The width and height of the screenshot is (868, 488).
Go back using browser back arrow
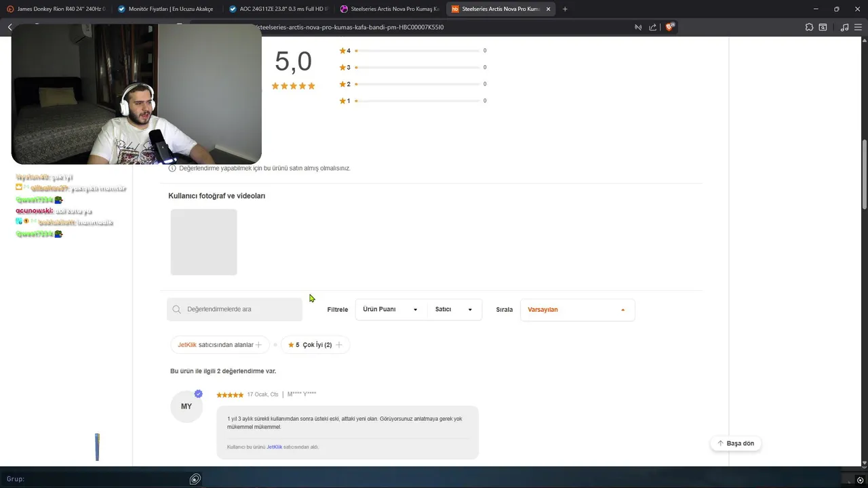[10, 27]
